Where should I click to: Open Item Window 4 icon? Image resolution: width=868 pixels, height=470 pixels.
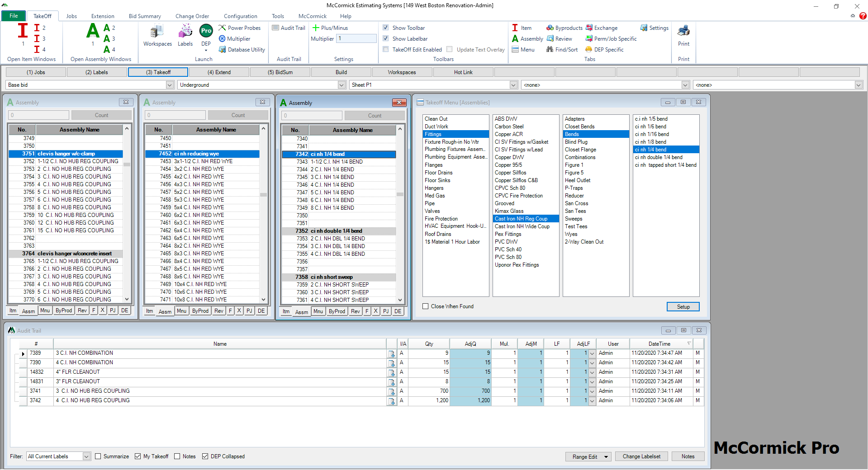point(37,49)
